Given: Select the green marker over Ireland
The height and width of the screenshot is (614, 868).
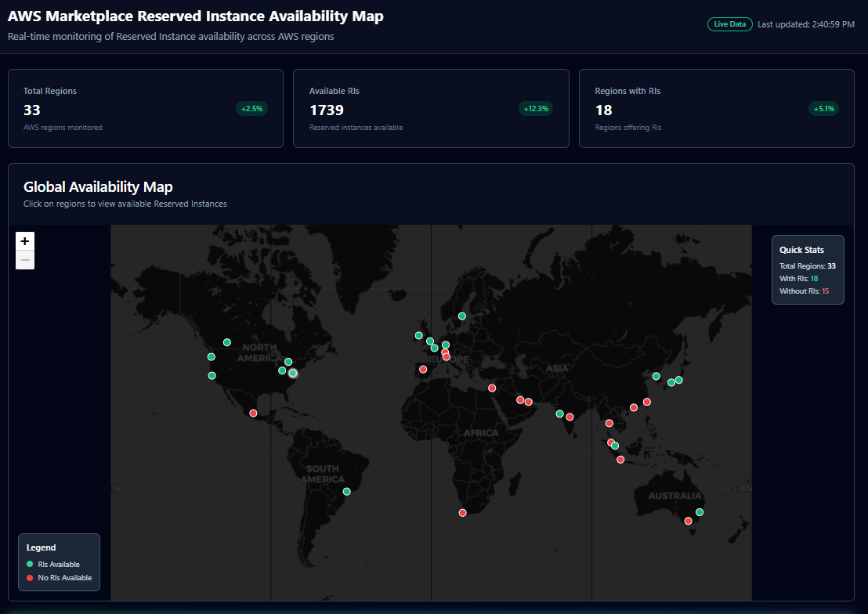Looking at the screenshot, I should point(418,335).
